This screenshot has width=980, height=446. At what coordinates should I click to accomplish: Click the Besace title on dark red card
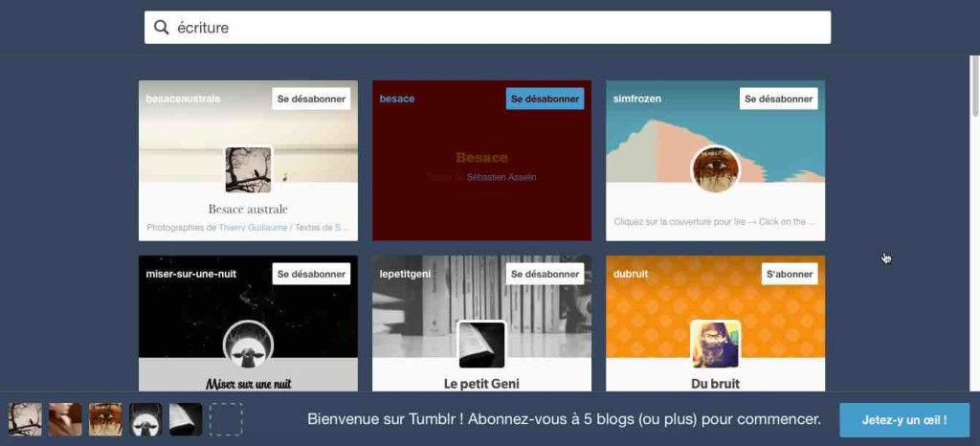coord(481,157)
